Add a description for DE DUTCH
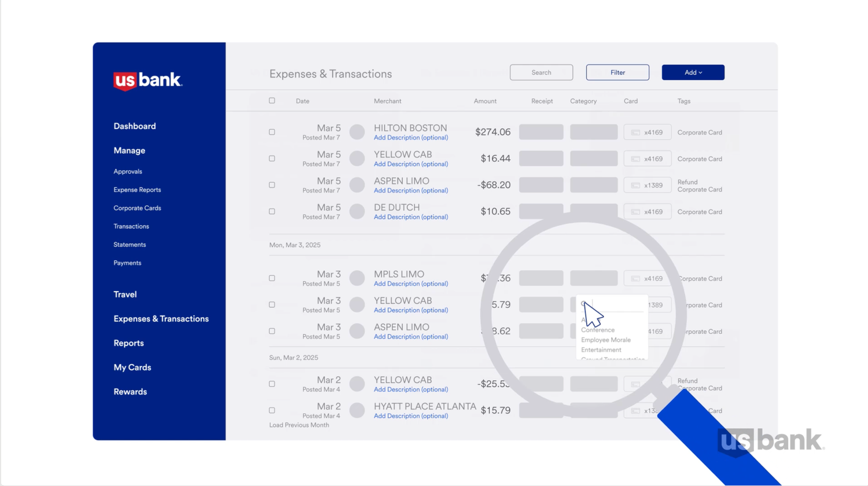This screenshot has width=868, height=486. [411, 217]
